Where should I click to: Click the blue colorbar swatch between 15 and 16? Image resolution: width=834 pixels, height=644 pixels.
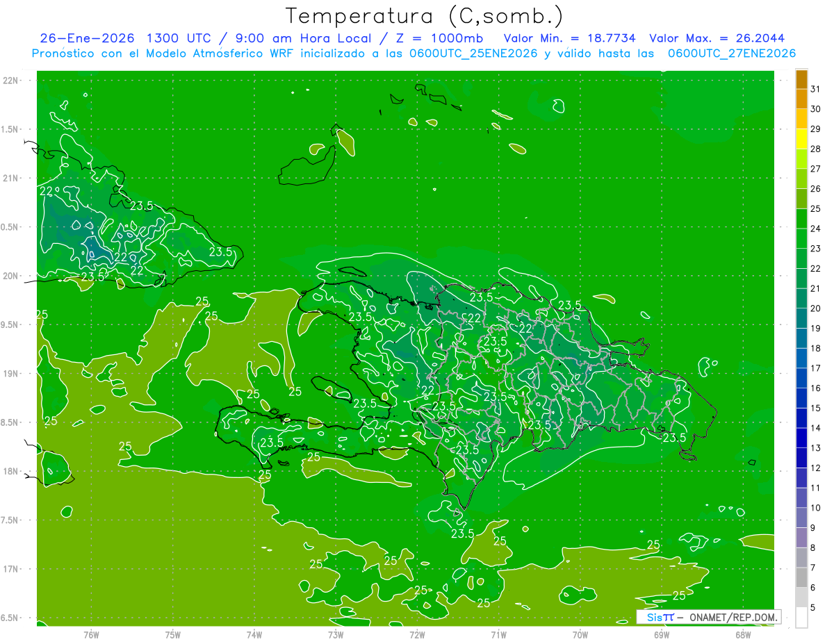coord(801,398)
